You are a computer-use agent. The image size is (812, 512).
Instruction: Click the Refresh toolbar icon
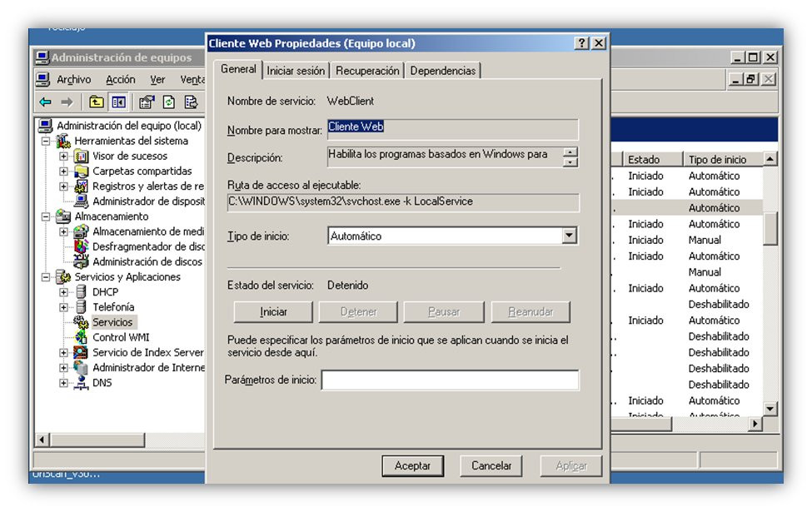click(x=169, y=102)
